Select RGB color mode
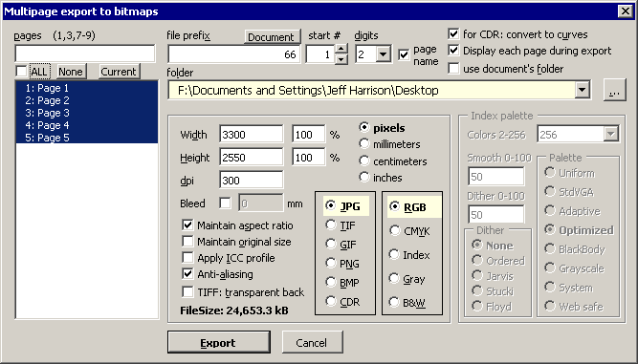Image resolution: width=638 pixels, height=364 pixels. click(x=394, y=206)
